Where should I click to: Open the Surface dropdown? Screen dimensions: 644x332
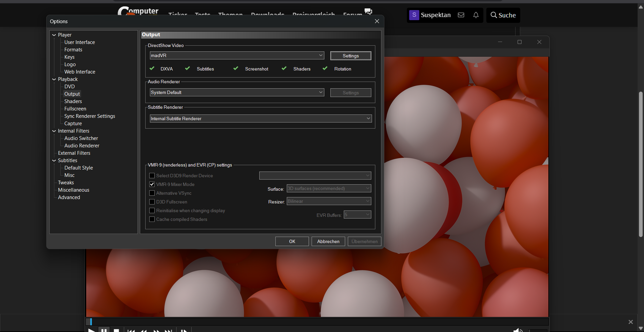[x=329, y=188]
